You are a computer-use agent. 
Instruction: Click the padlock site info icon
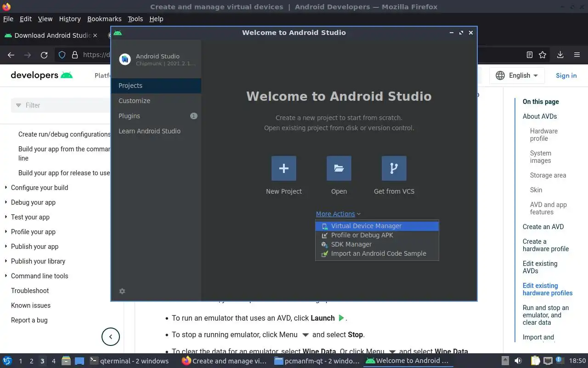click(x=75, y=55)
